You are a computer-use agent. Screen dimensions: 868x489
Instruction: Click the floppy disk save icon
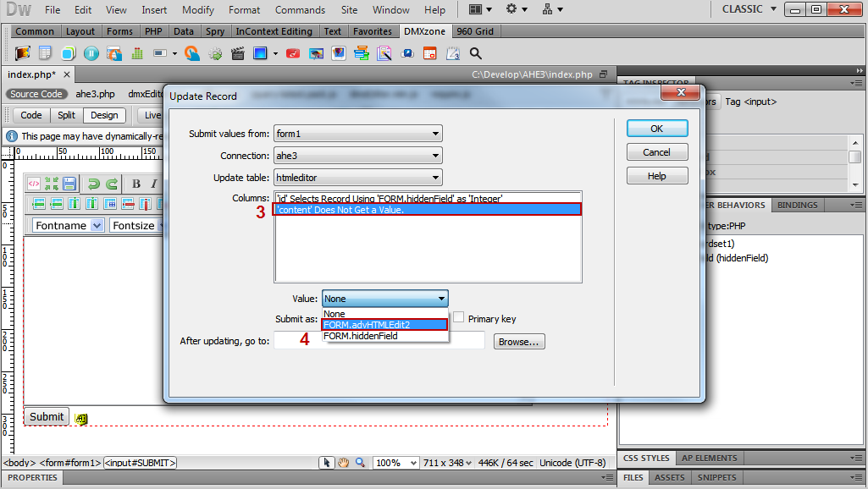tap(69, 184)
